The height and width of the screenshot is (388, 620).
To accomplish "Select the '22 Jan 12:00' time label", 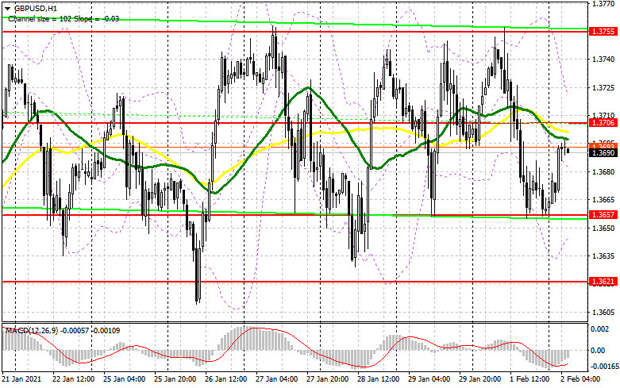I will coord(74,379).
